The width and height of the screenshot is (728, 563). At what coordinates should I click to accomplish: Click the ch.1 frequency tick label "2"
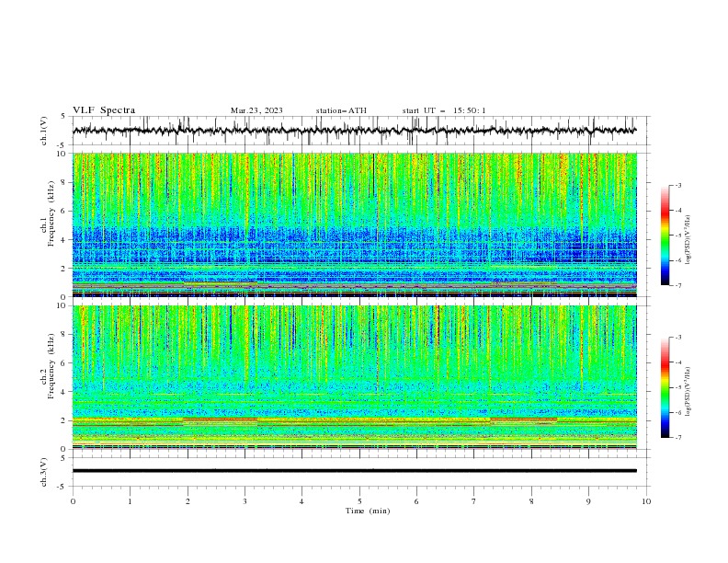[x=64, y=269]
